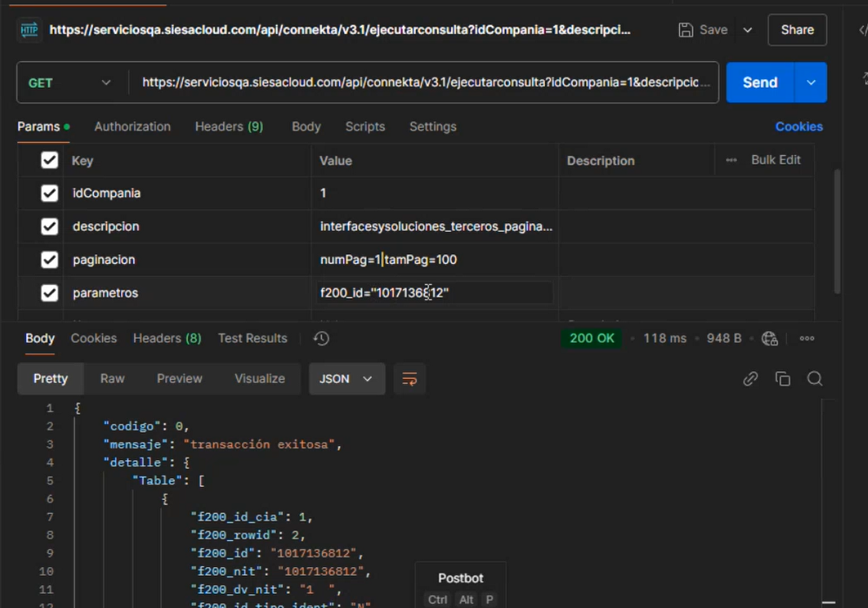
Task: Switch to the Authorization tab
Action: [131, 126]
